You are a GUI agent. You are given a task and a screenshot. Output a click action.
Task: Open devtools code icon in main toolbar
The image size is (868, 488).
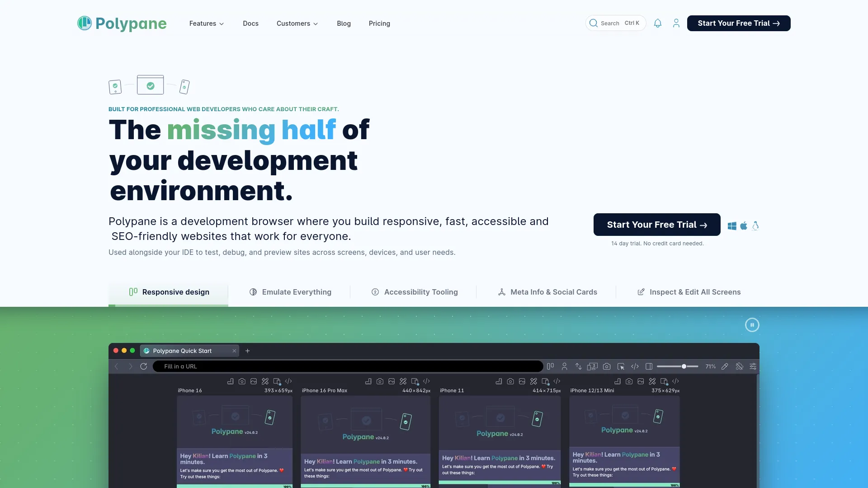tap(635, 366)
